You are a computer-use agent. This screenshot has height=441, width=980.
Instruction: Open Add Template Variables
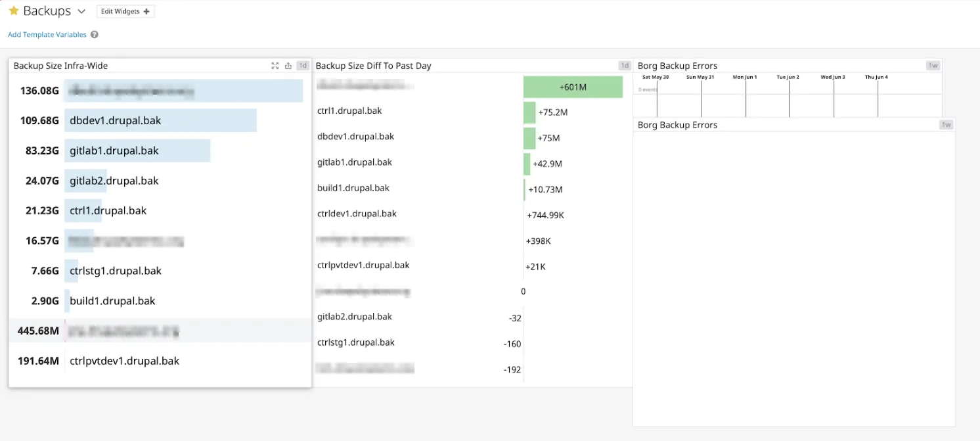[47, 34]
